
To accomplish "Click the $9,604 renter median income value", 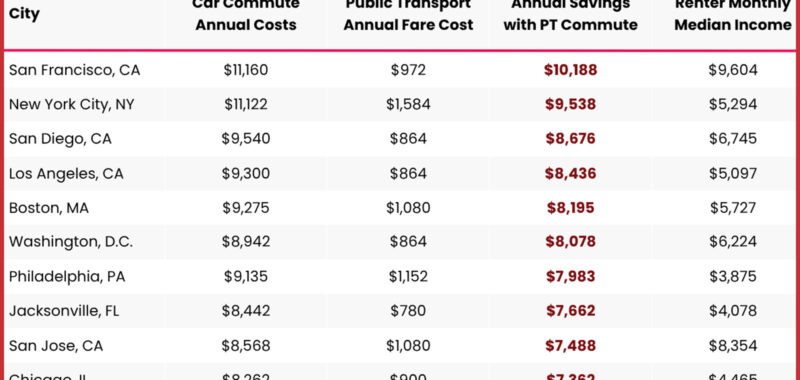I will click(733, 70).
